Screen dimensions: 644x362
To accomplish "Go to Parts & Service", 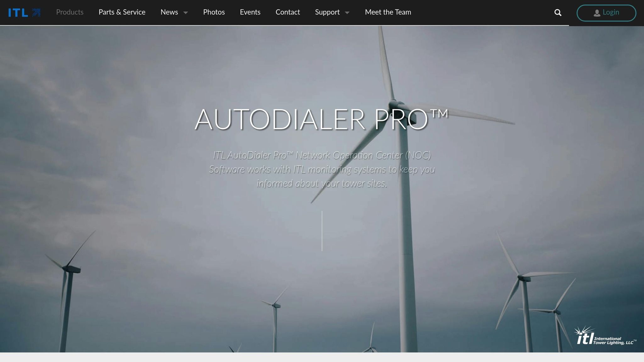I will (x=122, y=12).
